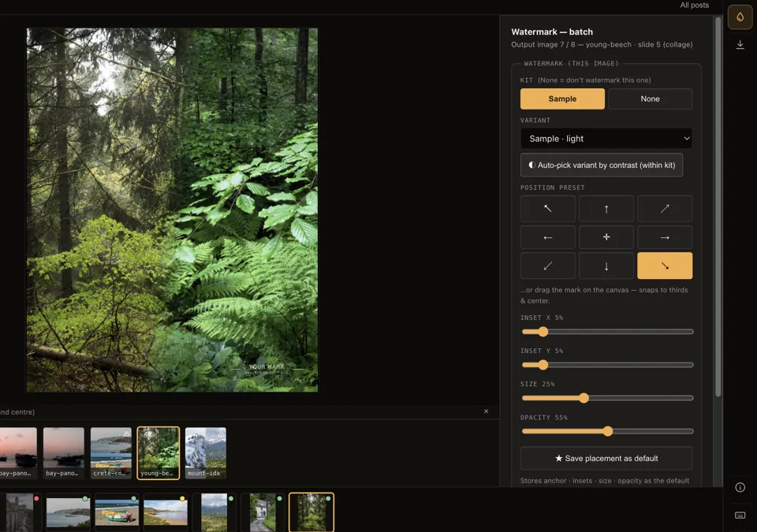Select the mount-ida collage thumbnail

click(205, 453)
